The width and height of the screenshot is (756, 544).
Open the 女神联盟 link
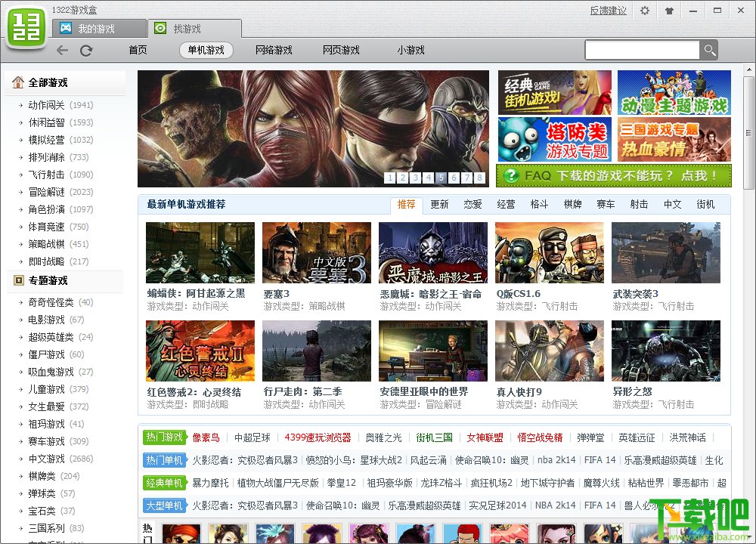[x=485, y=437]
